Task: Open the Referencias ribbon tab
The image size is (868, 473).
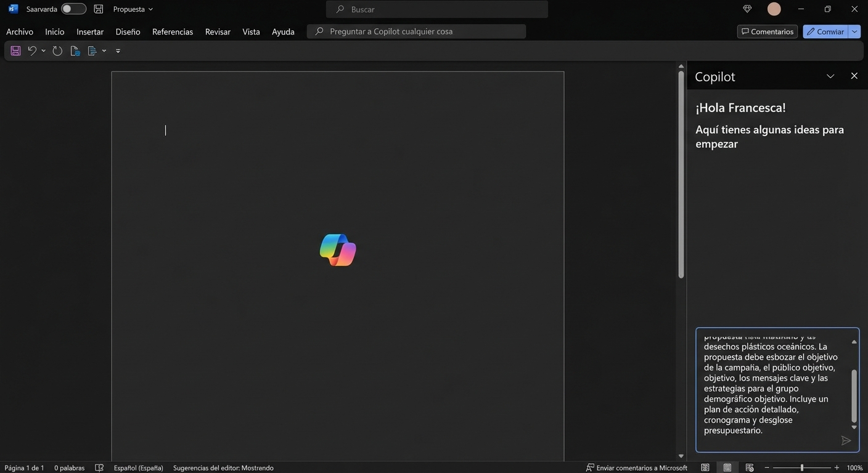Action: [173, 31]
